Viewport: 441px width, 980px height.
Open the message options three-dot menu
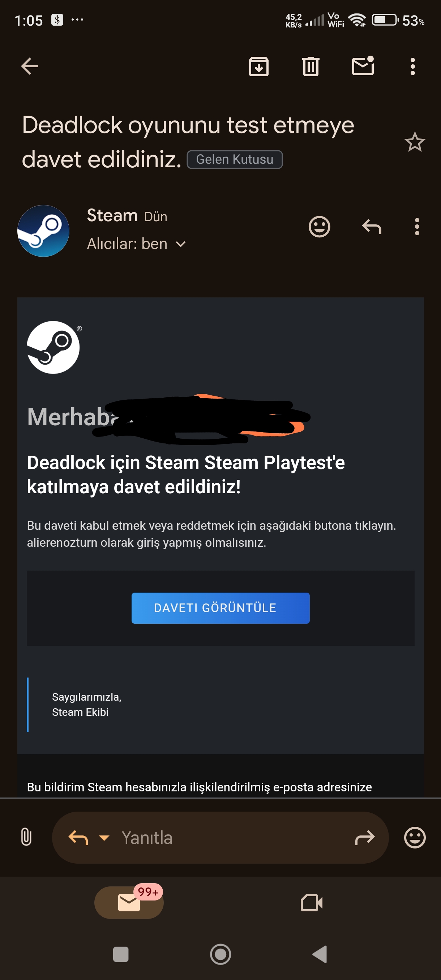click(x=417, y=227)
